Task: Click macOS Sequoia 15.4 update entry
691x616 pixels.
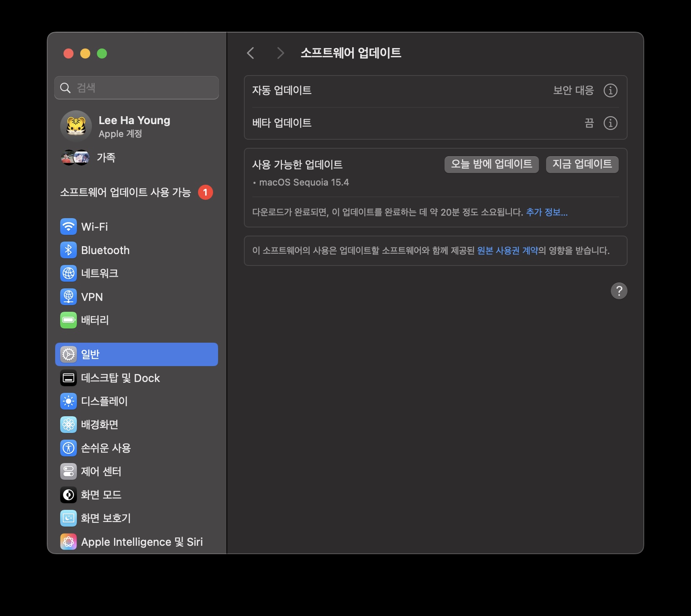Action: coord(304,182)
